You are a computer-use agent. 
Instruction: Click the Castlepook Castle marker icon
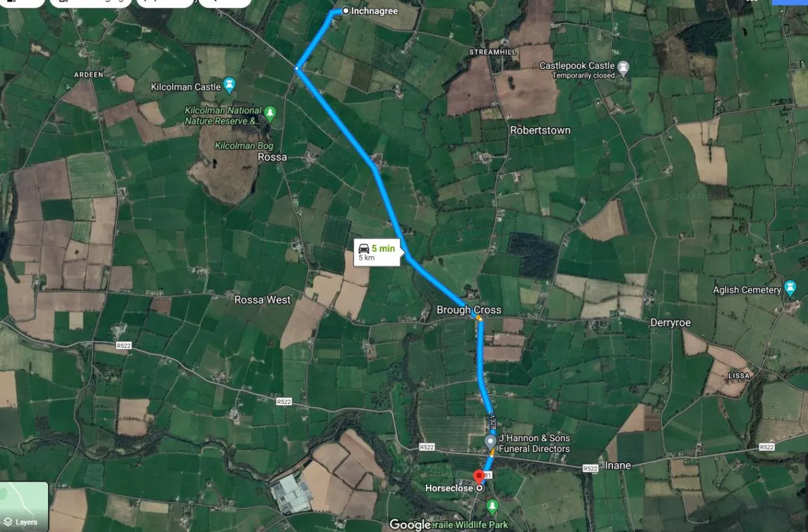[x=624, y=67]
